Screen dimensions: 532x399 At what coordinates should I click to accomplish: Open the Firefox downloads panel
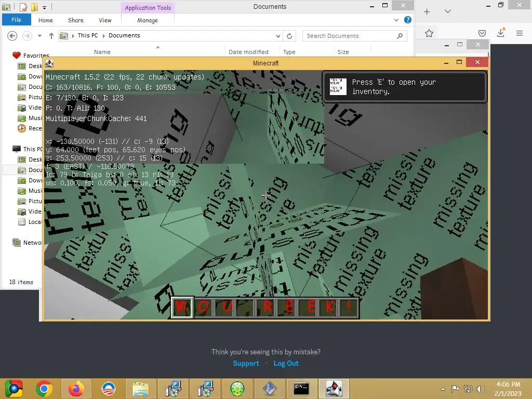pos(501,33)
